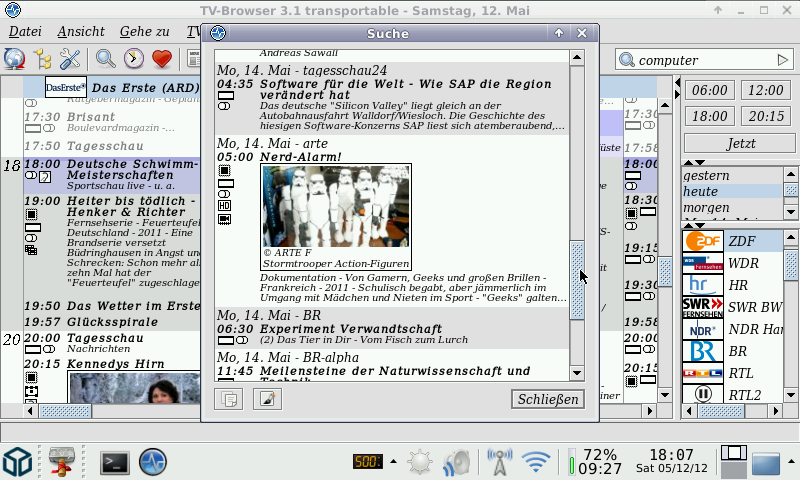
Task: Open the Datei menu
Action: pyautogui.click(x=25, y=31)
